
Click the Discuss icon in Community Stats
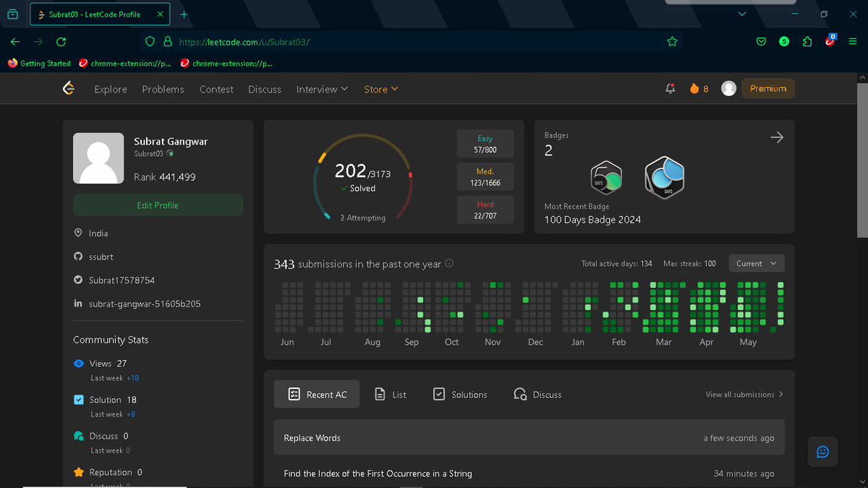point(79,436)
